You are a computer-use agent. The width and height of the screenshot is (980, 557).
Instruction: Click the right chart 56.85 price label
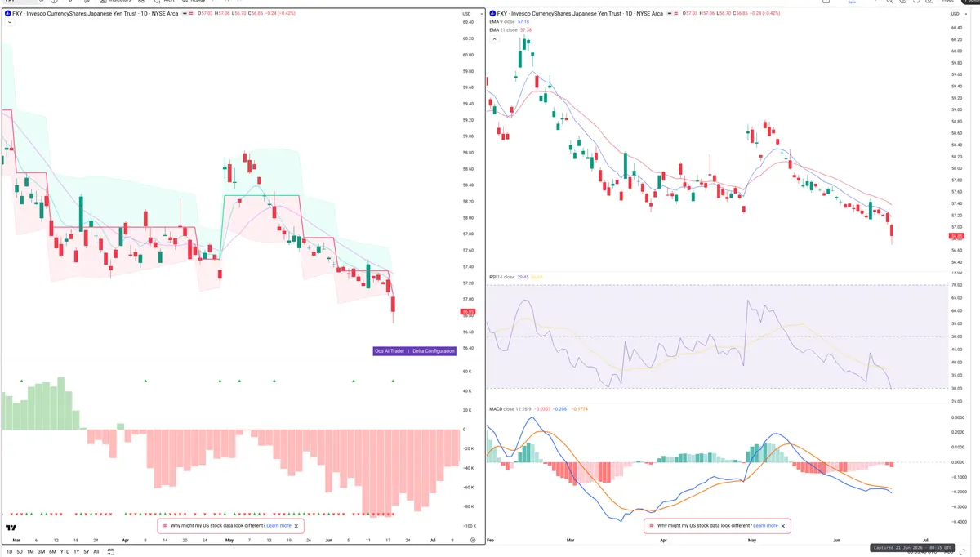957,236
